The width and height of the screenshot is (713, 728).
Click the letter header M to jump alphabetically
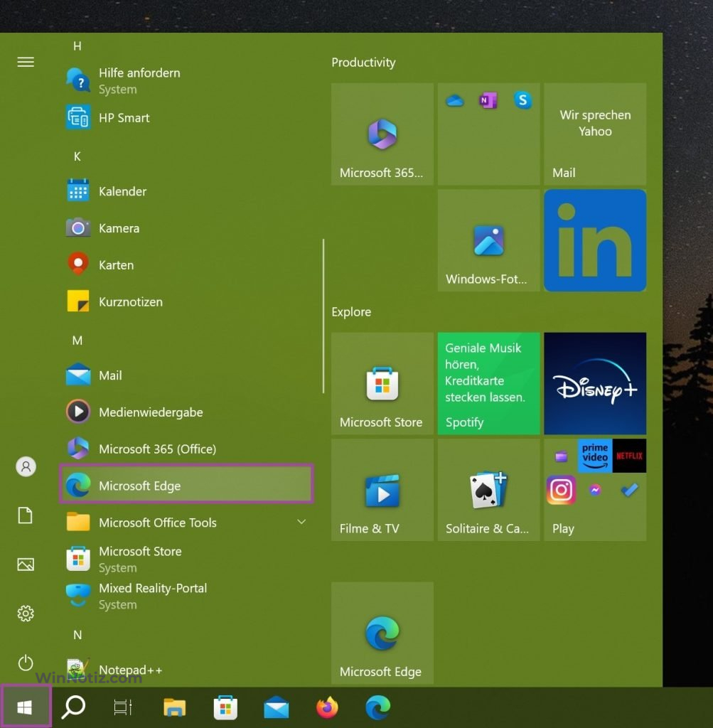(x=77, y=340)
